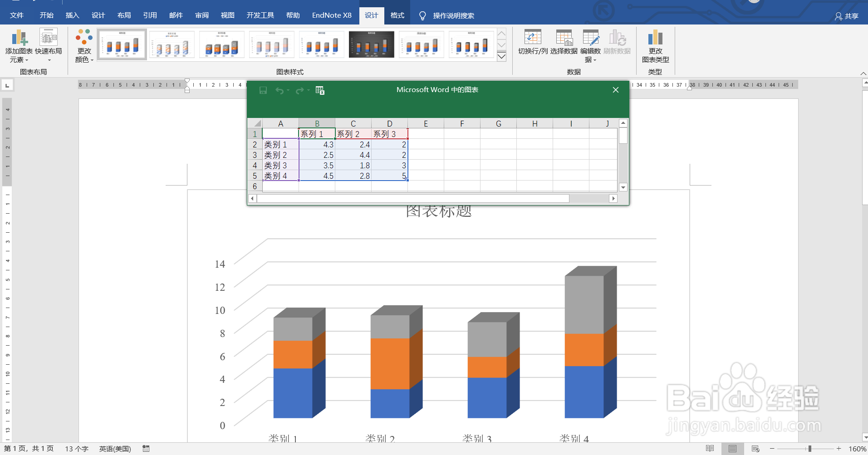Click zoom out minus button
The image size is (868, 455).
point(772,449)
